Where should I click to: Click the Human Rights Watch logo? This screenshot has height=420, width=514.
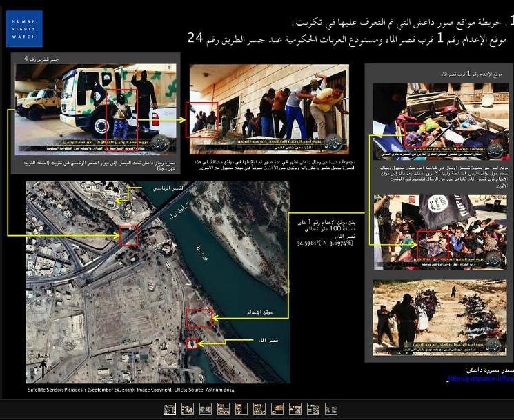pyautogui.click(x=24, y=28)
